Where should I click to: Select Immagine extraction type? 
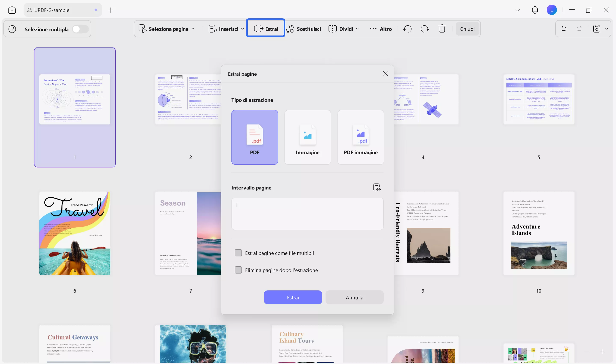click(x=307, y=137)
